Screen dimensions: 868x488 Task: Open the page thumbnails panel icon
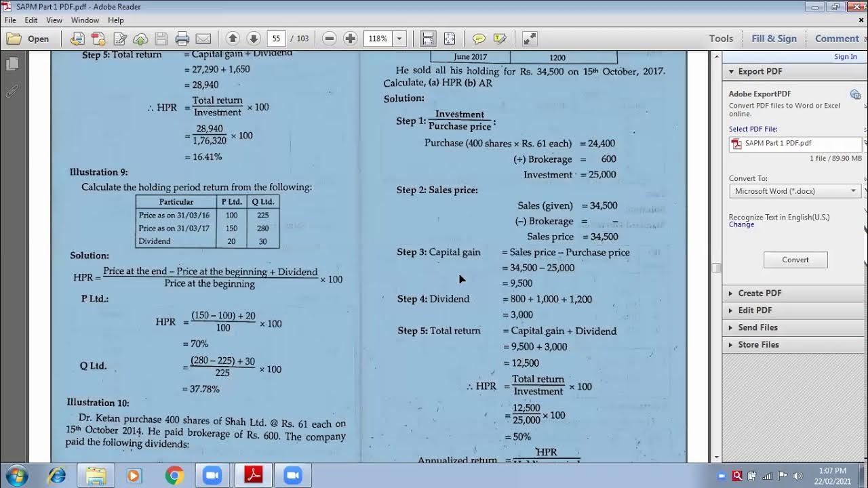coord(12,64)
